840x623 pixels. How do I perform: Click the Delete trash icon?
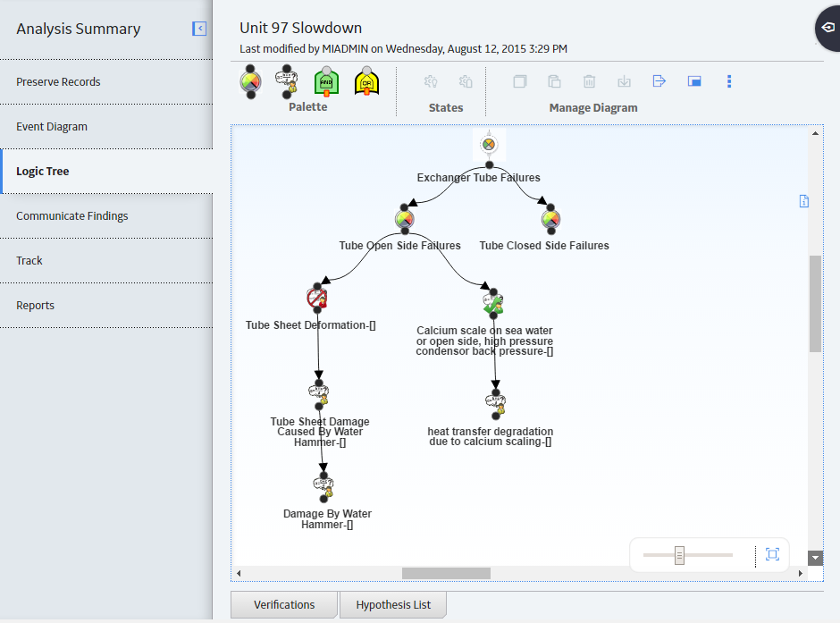coord(589,81)
